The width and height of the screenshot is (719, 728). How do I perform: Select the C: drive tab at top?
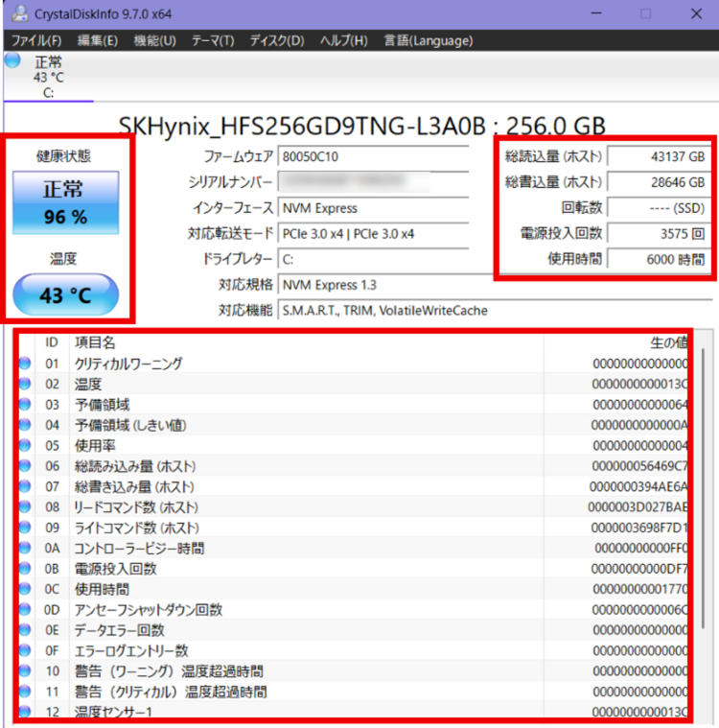point(48,77)
